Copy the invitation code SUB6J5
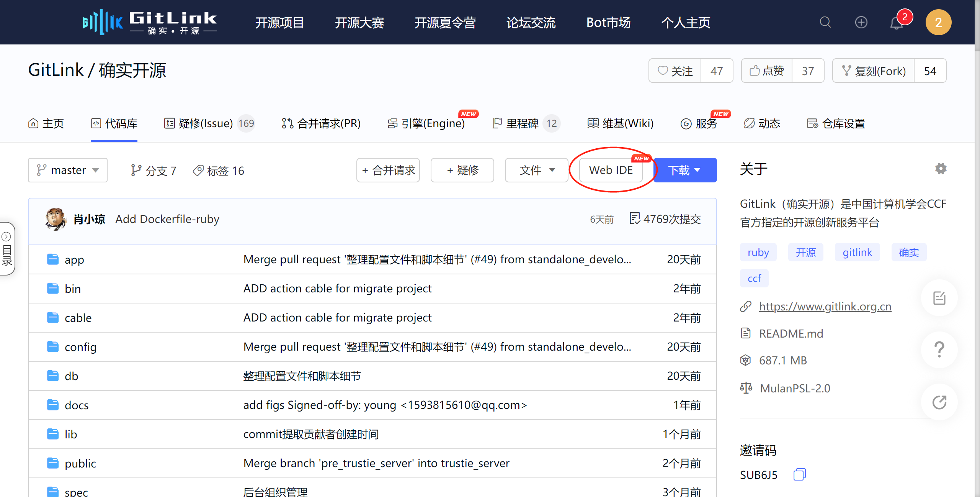Screen dimensions: 980x497 (799, 474)
